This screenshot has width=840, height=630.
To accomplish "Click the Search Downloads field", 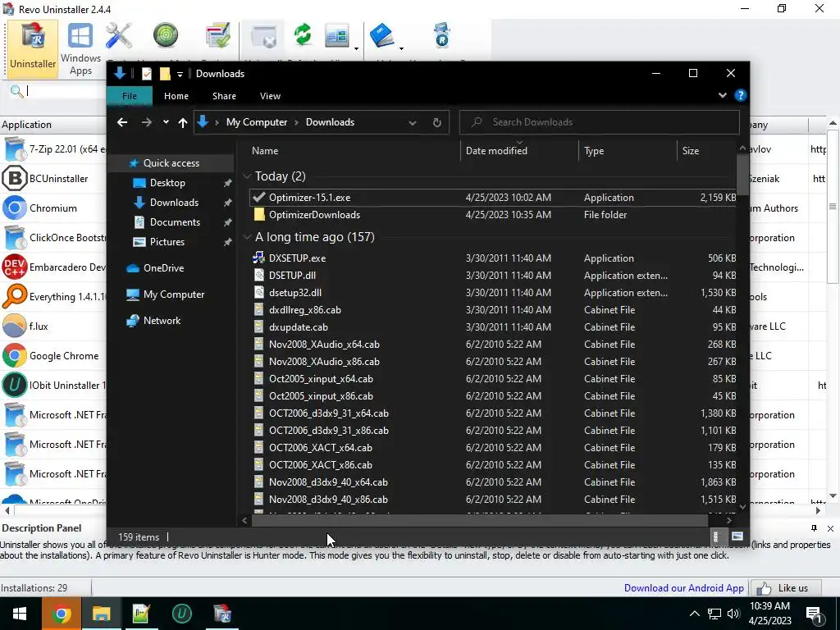I will click(600, 122).
